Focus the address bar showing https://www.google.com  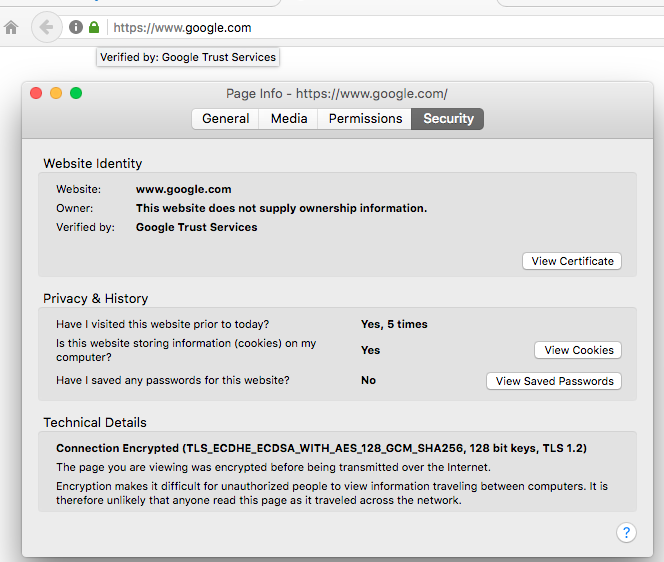300,28
